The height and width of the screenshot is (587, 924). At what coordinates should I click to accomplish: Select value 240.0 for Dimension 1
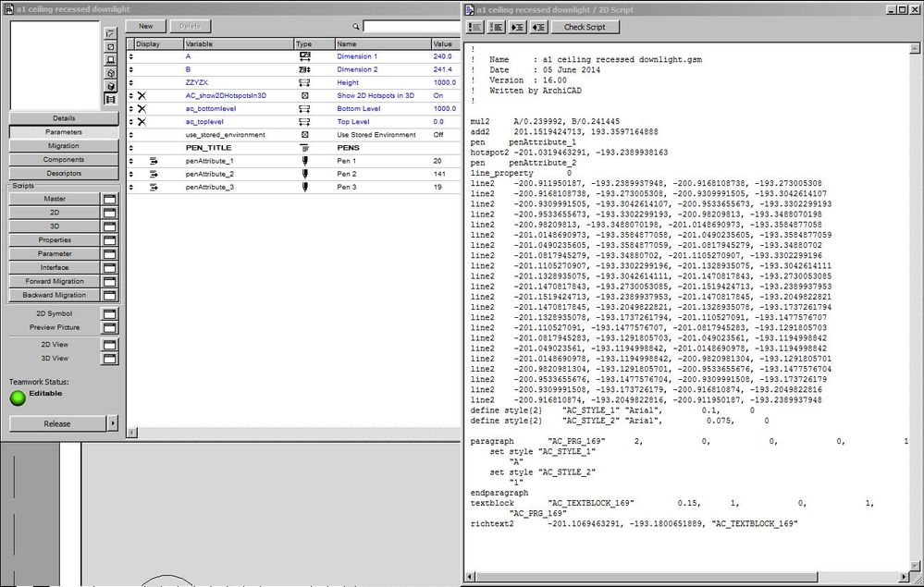coord(442,56)
